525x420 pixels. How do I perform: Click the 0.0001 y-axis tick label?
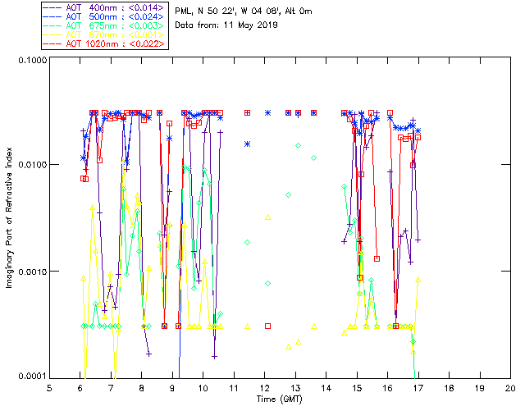(x=30, y=376)
